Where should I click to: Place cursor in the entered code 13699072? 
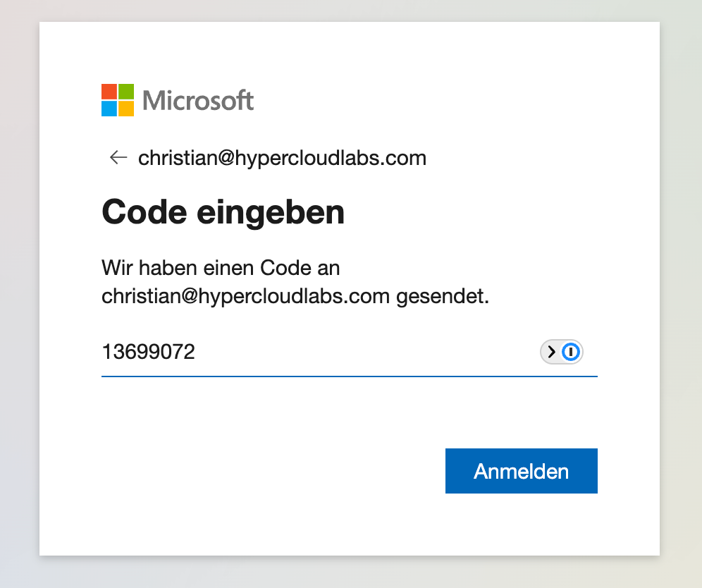149,352
